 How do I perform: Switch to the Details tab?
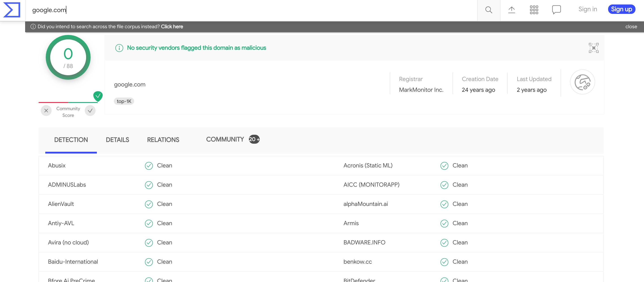(117, 140)
